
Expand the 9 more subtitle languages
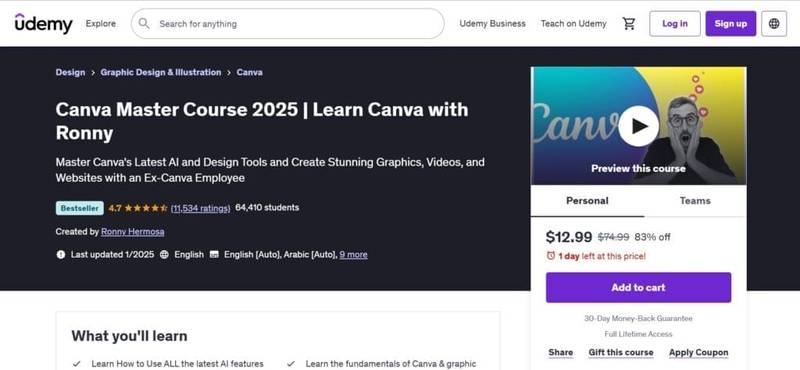point(354,254)
